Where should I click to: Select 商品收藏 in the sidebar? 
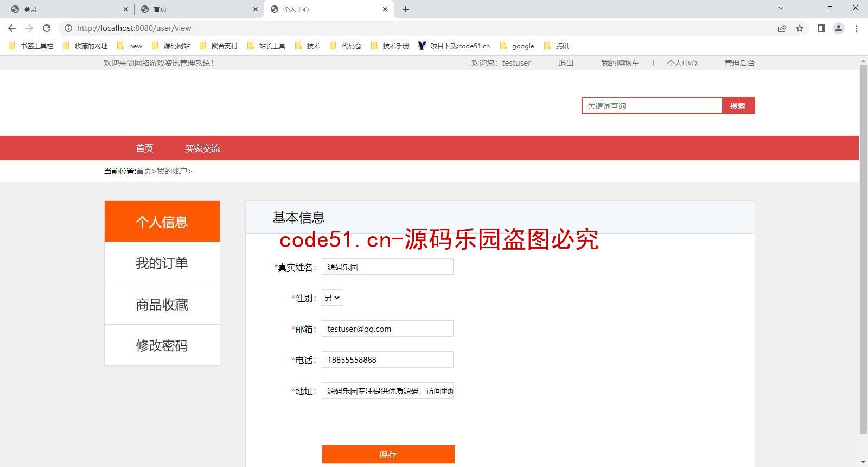tap(162, 304)
